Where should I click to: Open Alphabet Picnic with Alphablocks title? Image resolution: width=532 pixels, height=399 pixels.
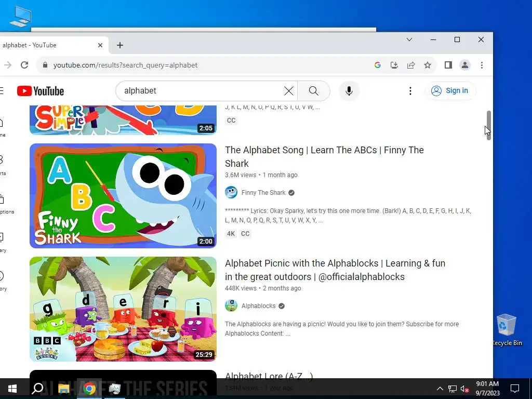(x=335, y=270)
